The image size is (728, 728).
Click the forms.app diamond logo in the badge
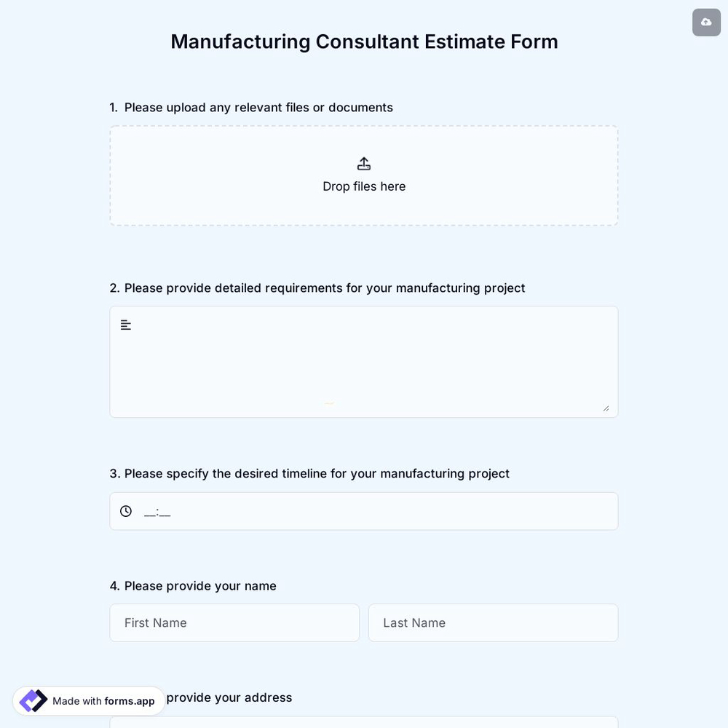coord(32,700)
